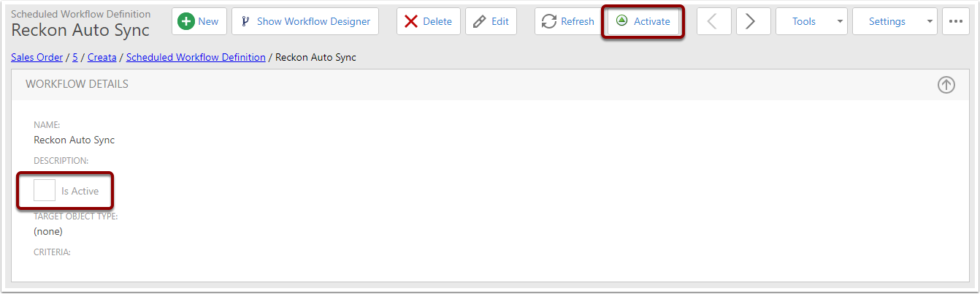980x294 pixels.
Task: Click the green plus New icon
Action: click(x=186, y=21)
